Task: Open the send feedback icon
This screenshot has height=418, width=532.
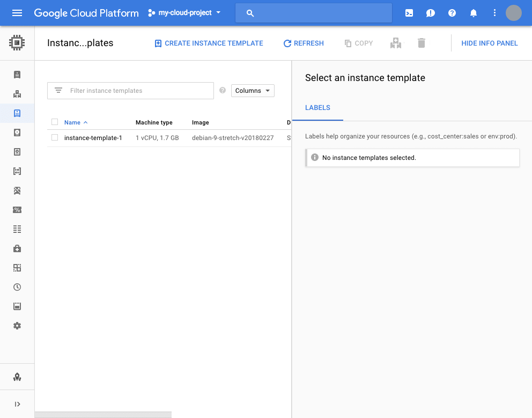Action: [430, 13]
